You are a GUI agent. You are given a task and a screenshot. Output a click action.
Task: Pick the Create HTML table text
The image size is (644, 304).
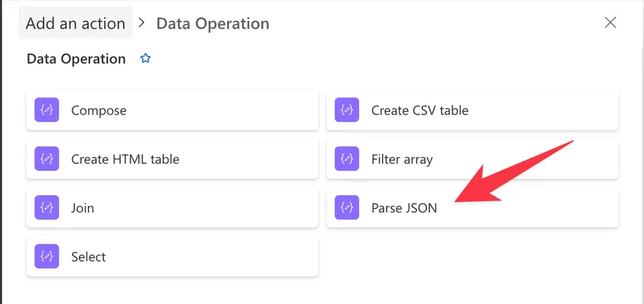pyautogui.click(x=125, y=159)
